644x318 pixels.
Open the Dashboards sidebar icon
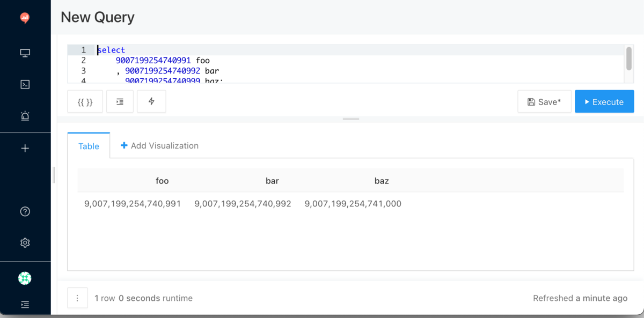click(25, 53)
